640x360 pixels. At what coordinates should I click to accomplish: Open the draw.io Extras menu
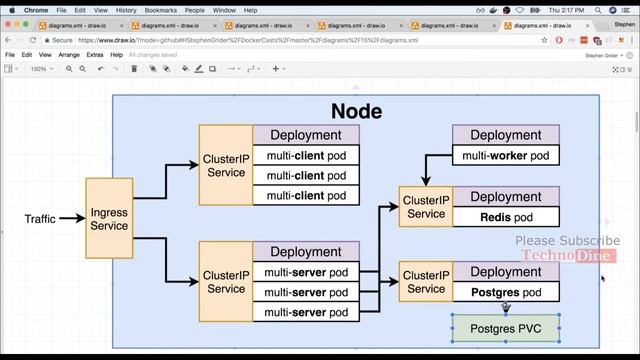coord(95,55)
